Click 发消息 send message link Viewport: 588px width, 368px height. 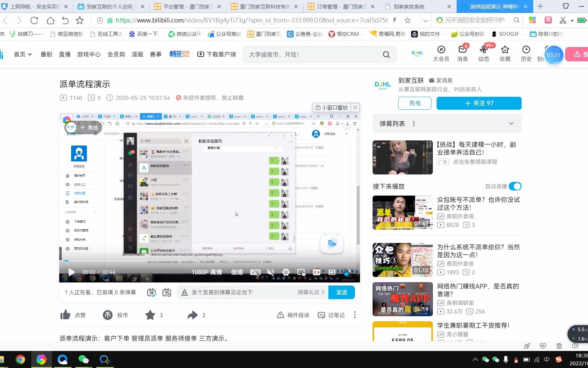point(441,80)
